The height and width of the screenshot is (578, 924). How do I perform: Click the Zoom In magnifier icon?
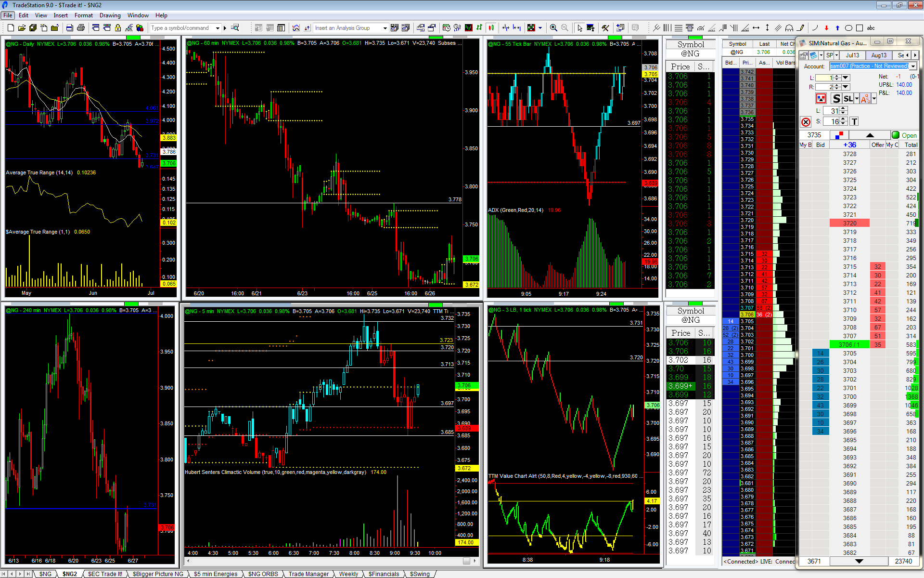553,28
